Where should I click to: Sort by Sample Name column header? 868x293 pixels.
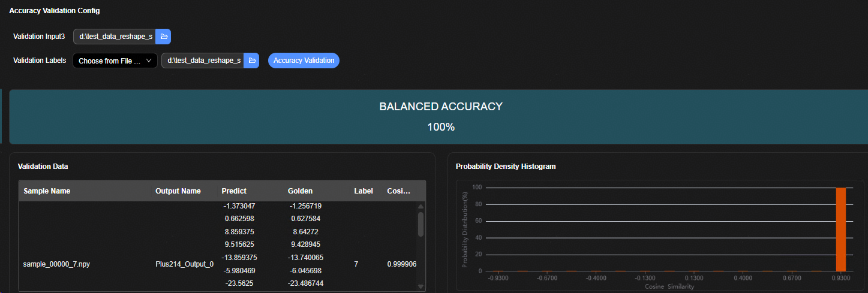point(47,191)
